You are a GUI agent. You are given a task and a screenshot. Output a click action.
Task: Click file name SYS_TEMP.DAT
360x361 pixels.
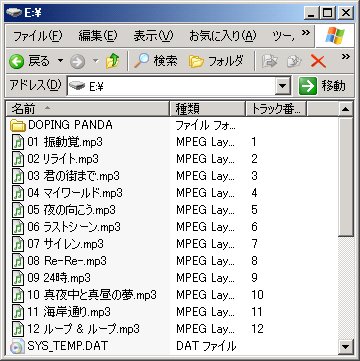[68, 346]
